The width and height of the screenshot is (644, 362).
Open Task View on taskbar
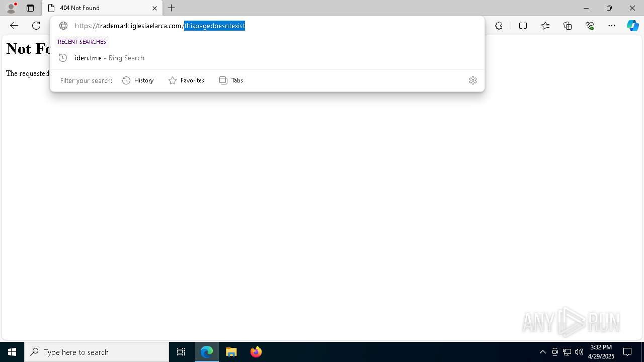(x=181, y=352)
